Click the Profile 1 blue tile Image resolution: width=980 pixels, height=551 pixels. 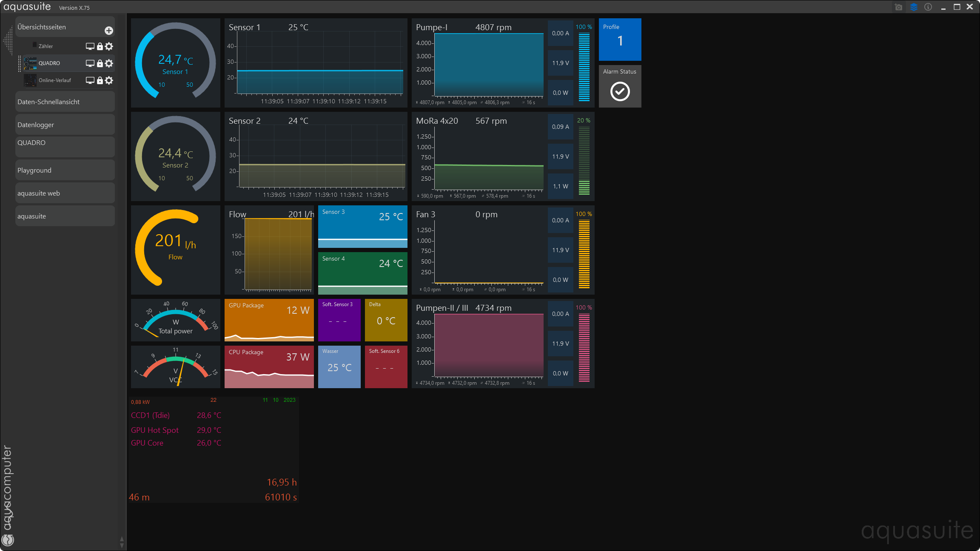point(620,40)
